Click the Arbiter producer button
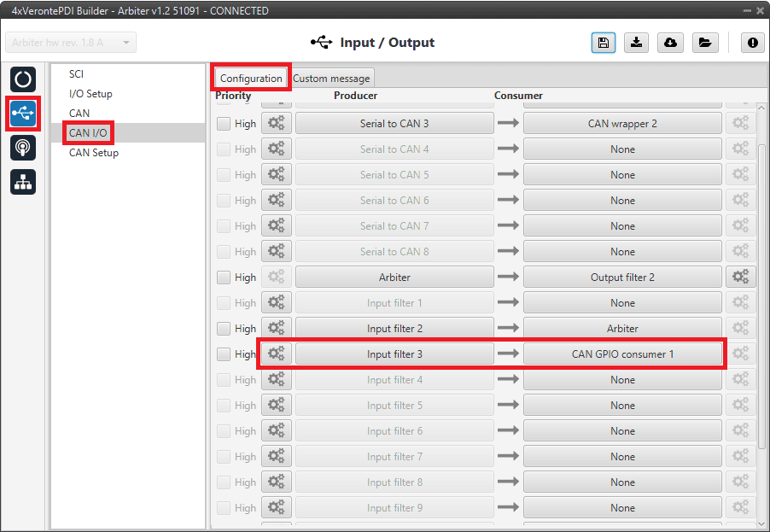This screenshot has height=532, width=770. coord(394,277)
